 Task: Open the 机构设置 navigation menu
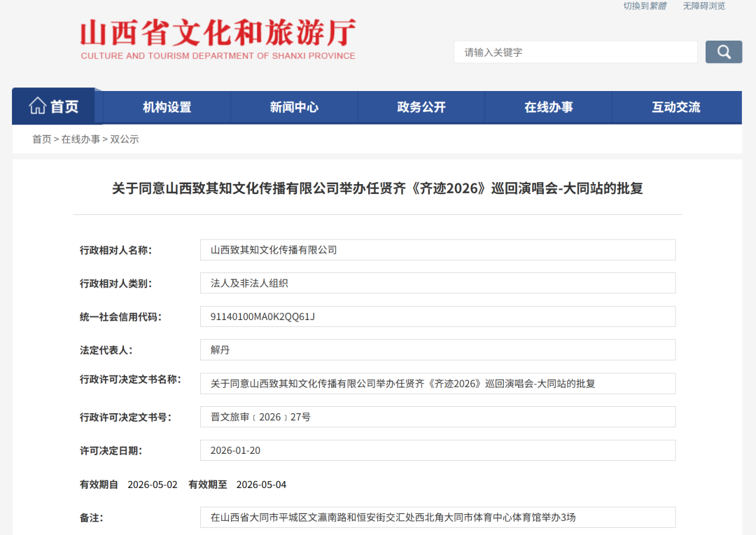tap(167, 106)
